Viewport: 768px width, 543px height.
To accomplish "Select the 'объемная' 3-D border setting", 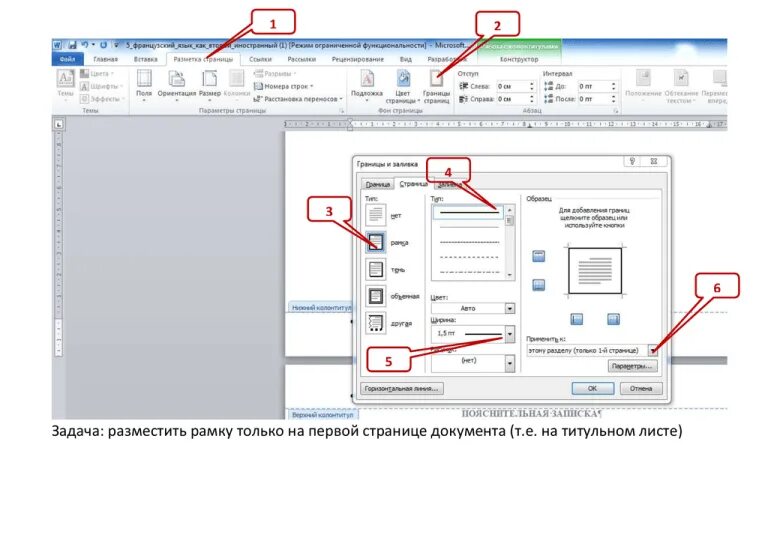I will (x=376, y=296).
